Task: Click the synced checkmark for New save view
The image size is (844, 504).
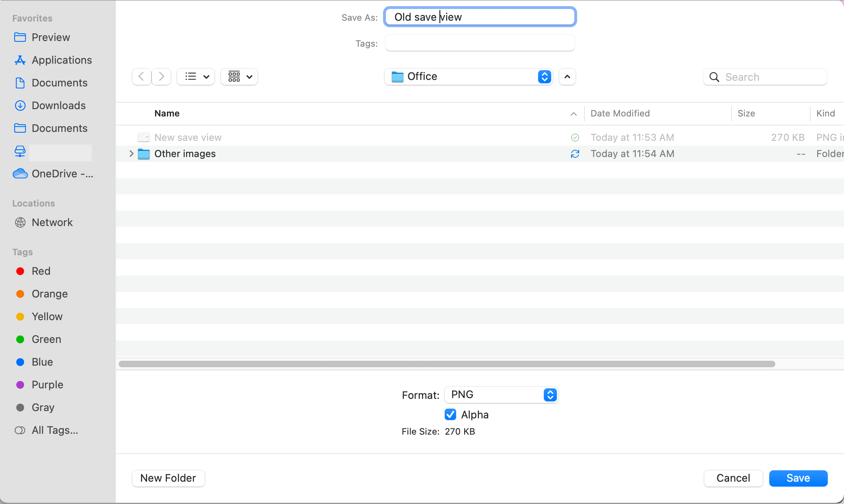Action: tap(575, 138)
